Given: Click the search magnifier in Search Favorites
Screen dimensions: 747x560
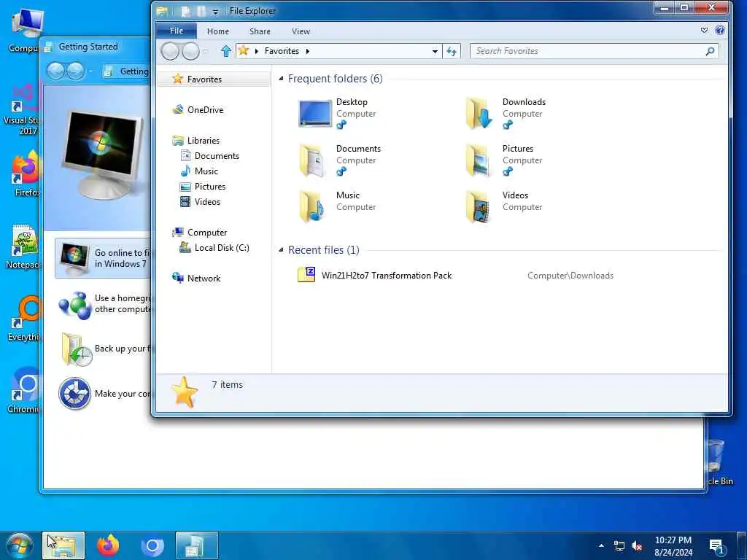Looking at the screenshot, I should [710, 51].
